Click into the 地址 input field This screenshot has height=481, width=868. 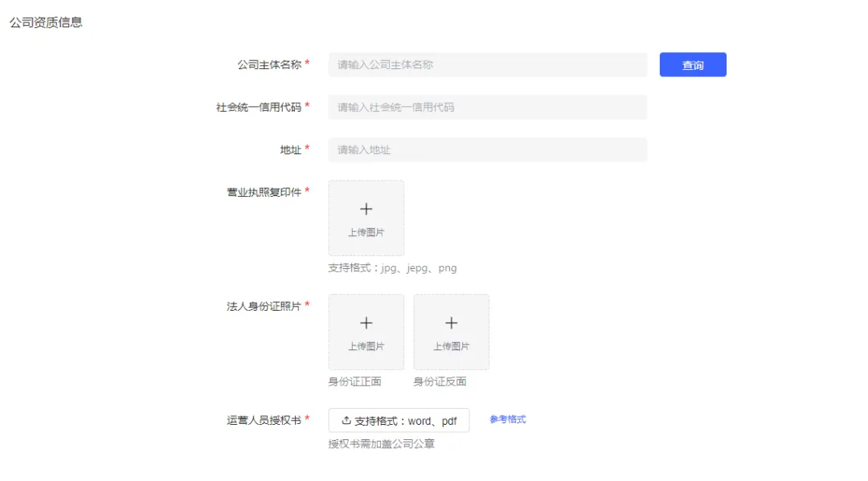[x=487, y=150]
